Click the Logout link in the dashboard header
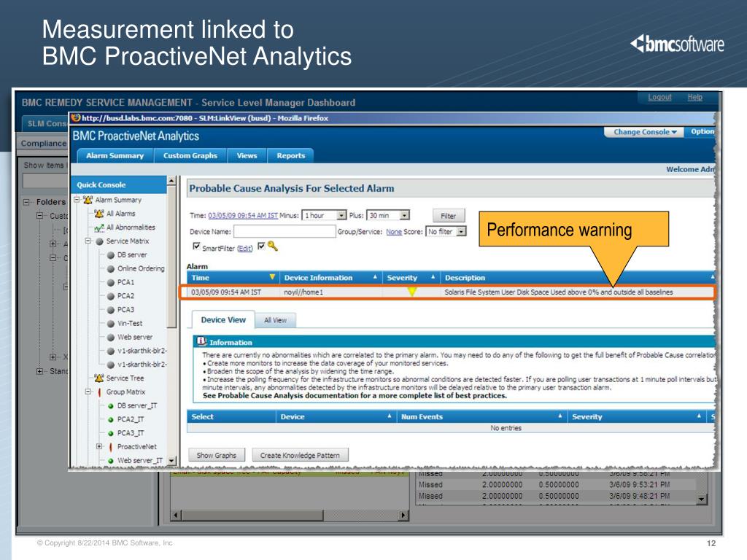 tap(659, 97)
